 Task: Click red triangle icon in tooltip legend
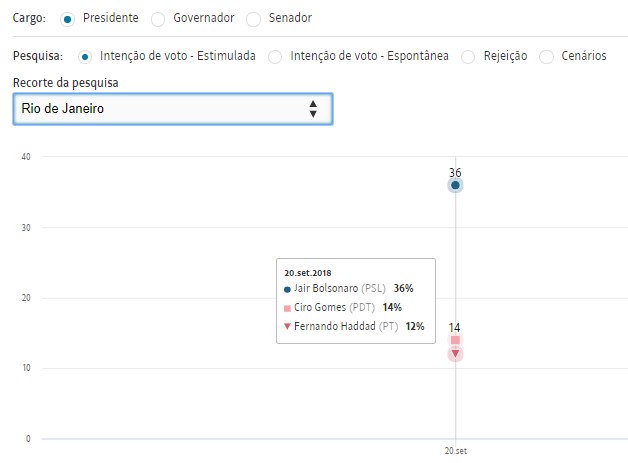coord(288,326)
